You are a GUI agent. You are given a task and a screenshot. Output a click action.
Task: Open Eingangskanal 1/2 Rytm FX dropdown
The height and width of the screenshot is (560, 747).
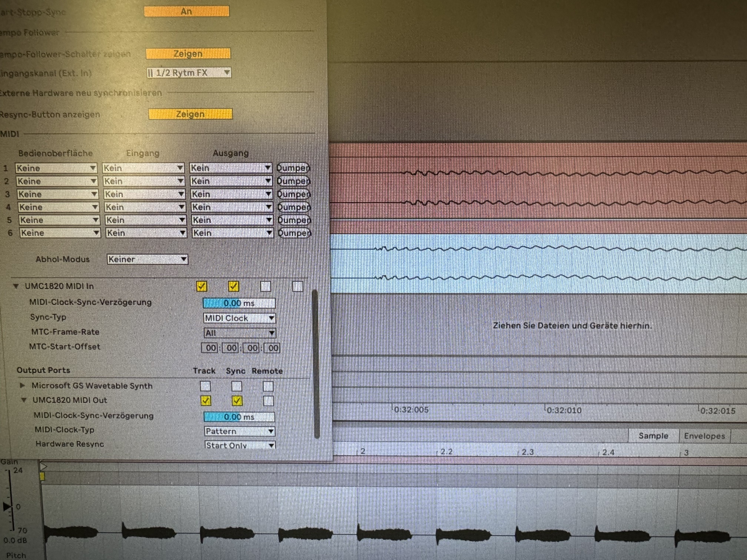point(189,73)
